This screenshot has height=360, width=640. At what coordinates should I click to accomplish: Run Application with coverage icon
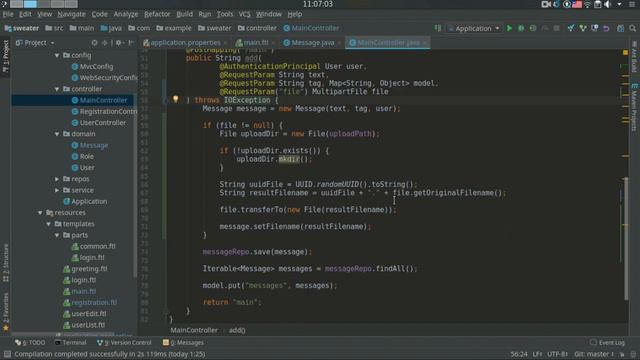(x=533, y=28)
